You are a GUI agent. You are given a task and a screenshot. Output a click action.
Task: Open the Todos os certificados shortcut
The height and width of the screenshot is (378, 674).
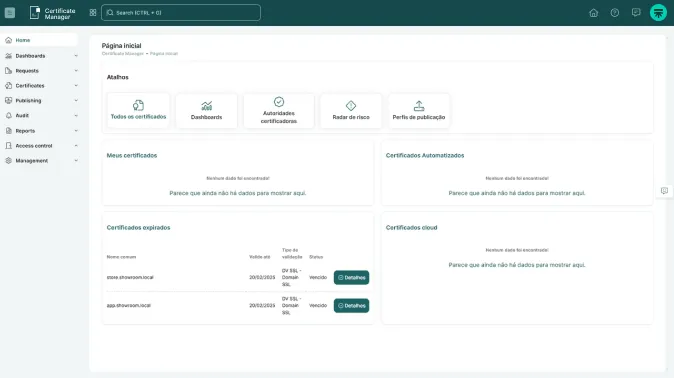click(138, 111)
